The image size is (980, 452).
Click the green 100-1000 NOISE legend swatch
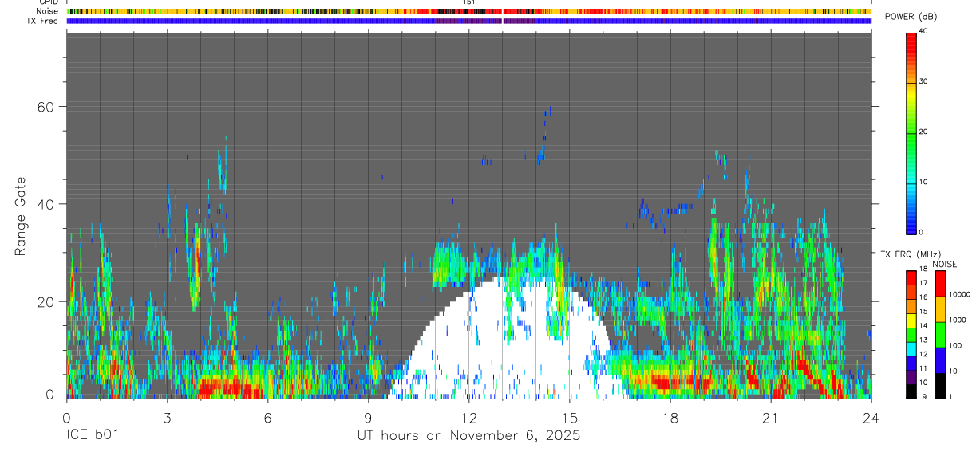tap(940, 335)
